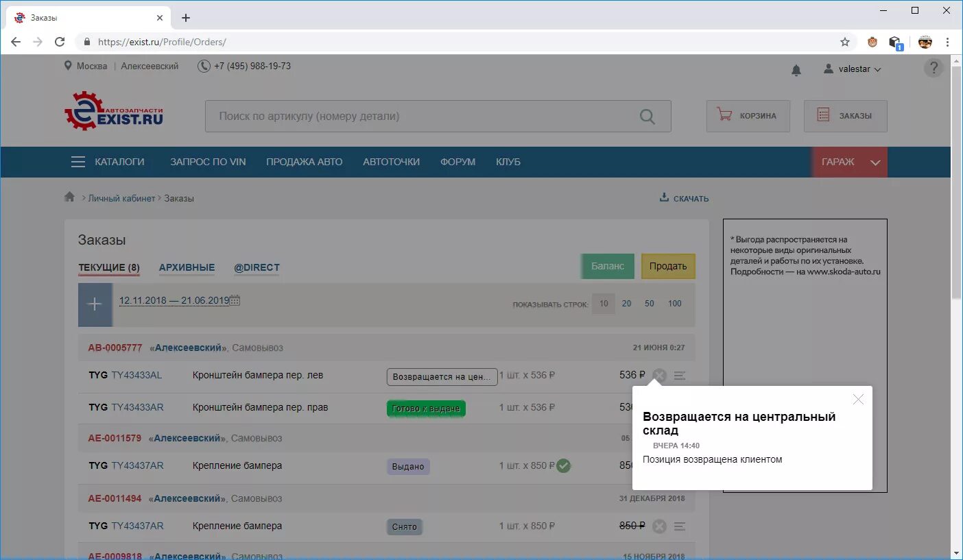The width and height of the screenshot is (963, 560).
Task: Open row menu icon for TY43433AL
Action: (x=680, y=375)
